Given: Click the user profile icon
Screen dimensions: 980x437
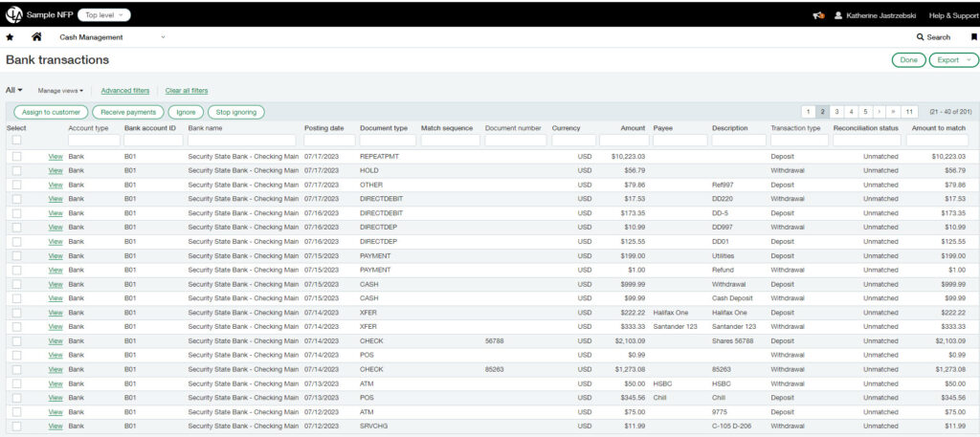Looking at the screenshot, I should click(838, 15).
